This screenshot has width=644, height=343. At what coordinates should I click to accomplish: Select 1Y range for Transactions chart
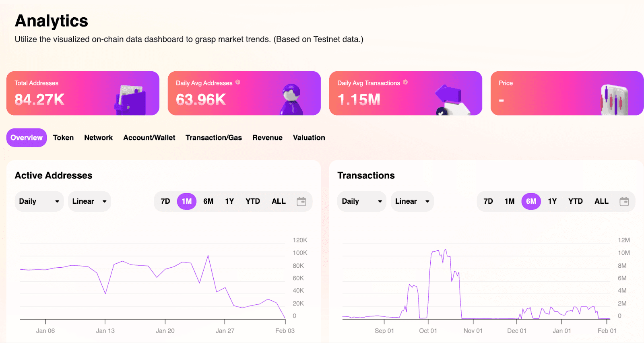click(552, 201)
